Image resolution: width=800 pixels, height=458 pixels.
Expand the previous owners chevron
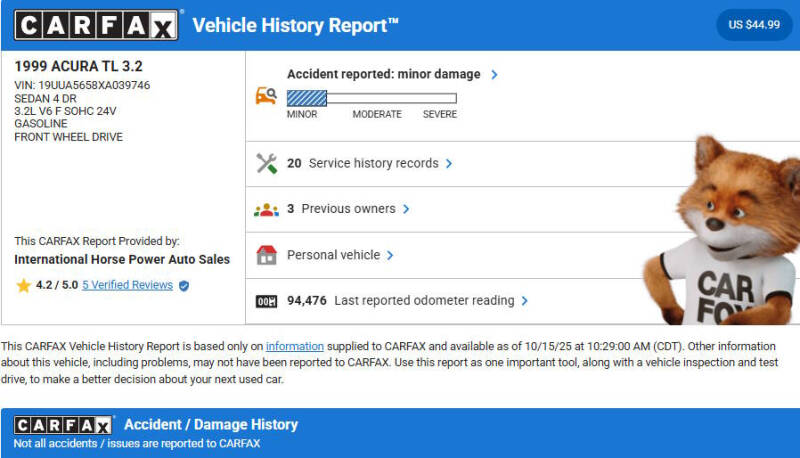click(x=407, y=209)
